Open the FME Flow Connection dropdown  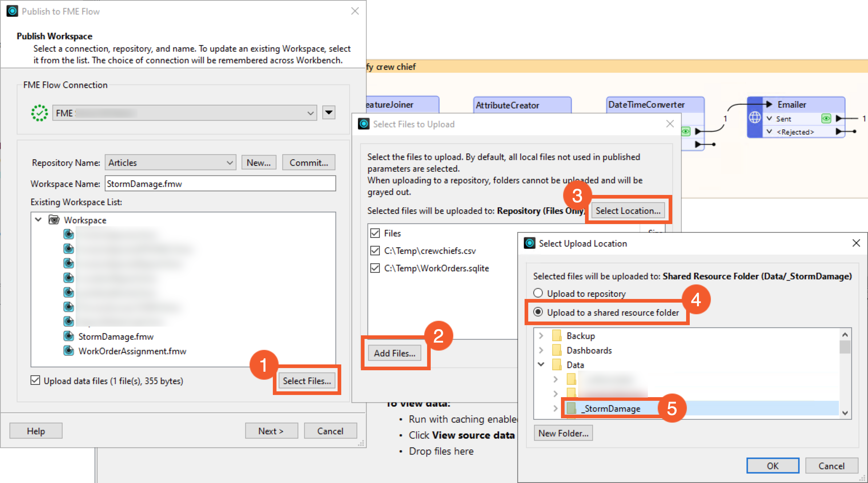[310, 112]
